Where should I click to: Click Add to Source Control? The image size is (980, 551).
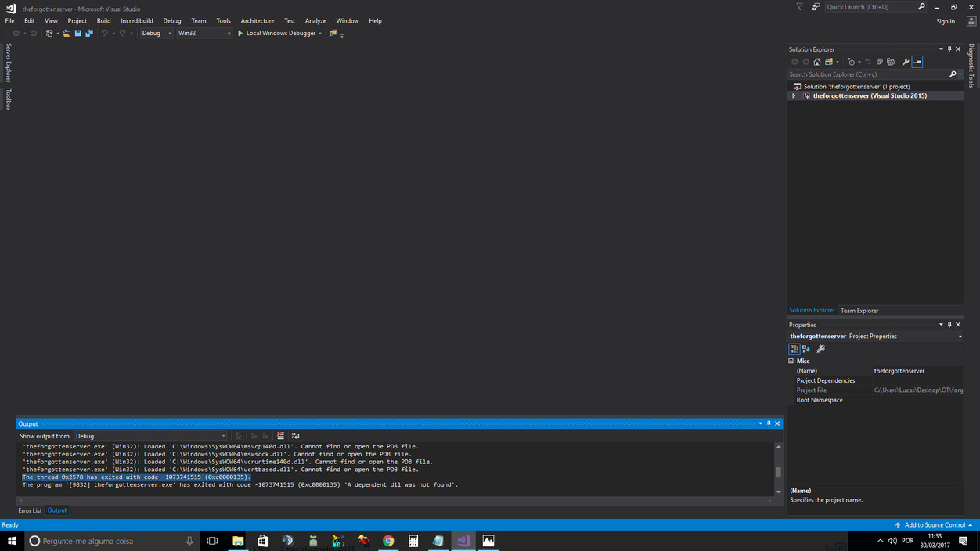tap(934, 524)
